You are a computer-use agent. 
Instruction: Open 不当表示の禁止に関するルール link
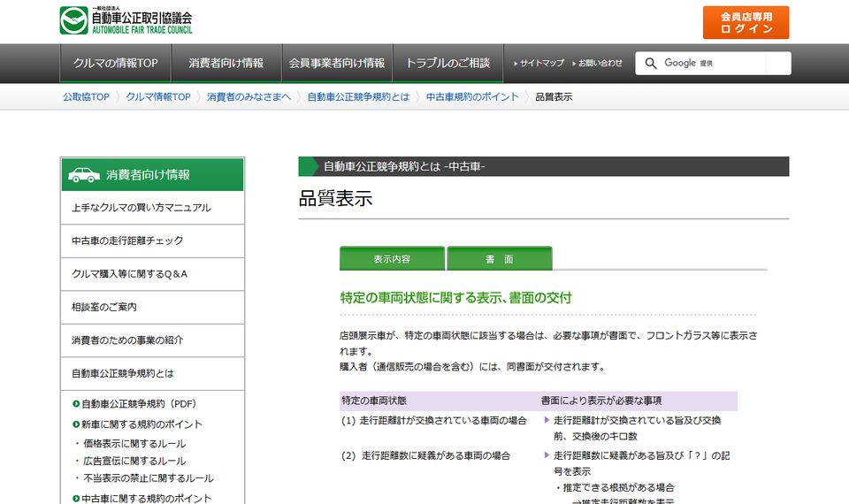[x=149, y=478]
